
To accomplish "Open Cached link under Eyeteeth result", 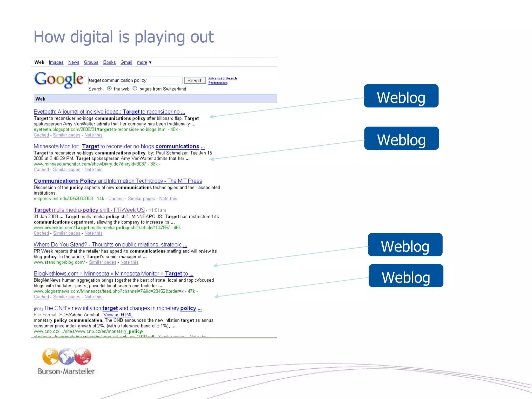I will click(x=41, y=135).
